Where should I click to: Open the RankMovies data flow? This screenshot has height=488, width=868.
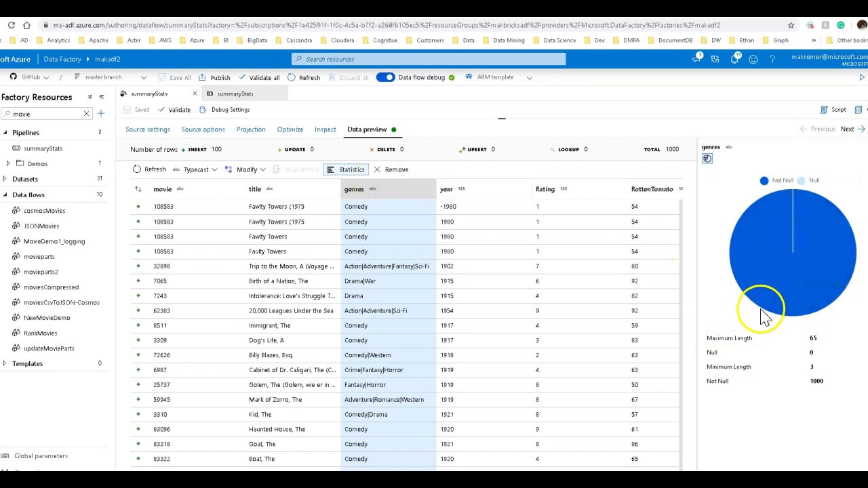(x=41, y=333)
